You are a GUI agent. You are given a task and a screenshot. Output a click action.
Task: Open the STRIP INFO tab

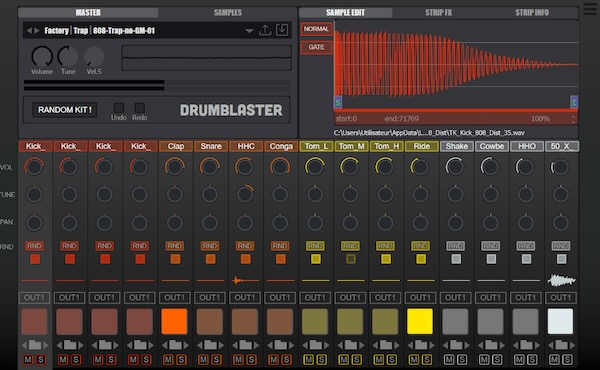532,13
